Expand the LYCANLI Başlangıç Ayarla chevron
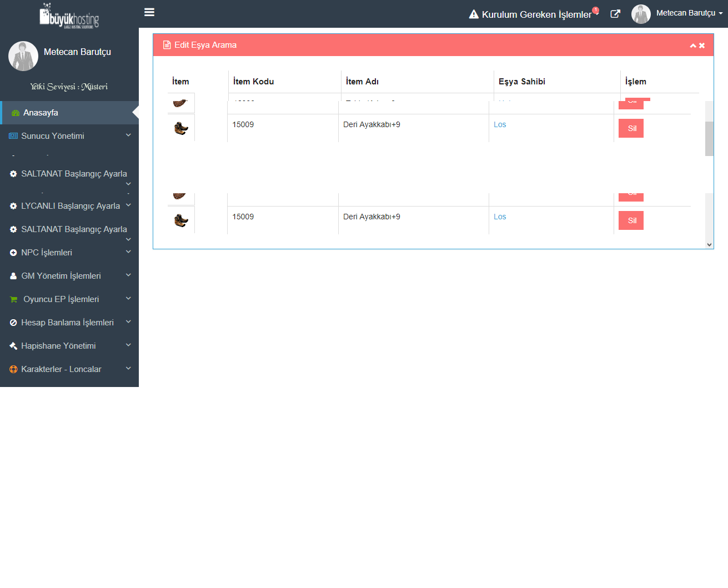Image resolution: width=728 pixels, height=588 pixels. (128, 205)
